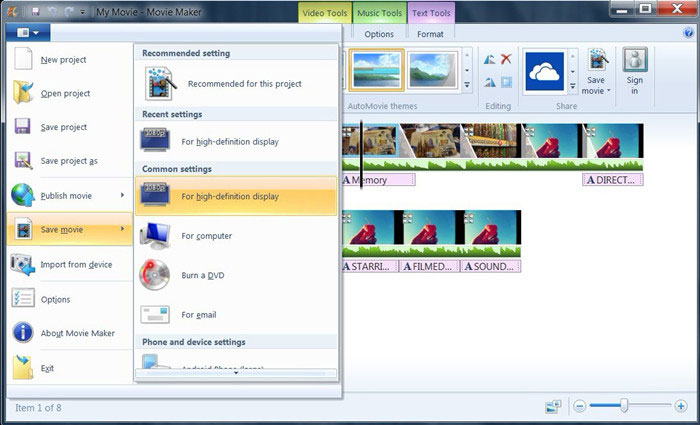Viewport: 700px width, 425px height.
Task: Exit Movie Maker via Exit entry
Action: (x=70, y=368)
